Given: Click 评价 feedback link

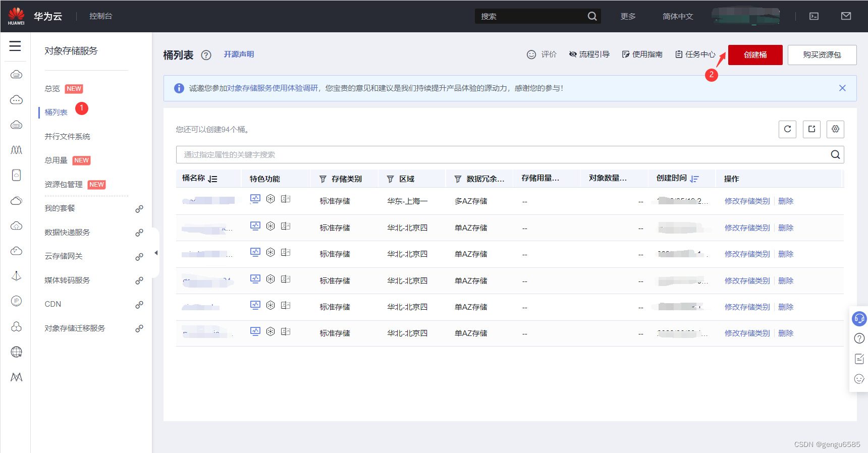Looking at the screenshot, I should [541, 54].
